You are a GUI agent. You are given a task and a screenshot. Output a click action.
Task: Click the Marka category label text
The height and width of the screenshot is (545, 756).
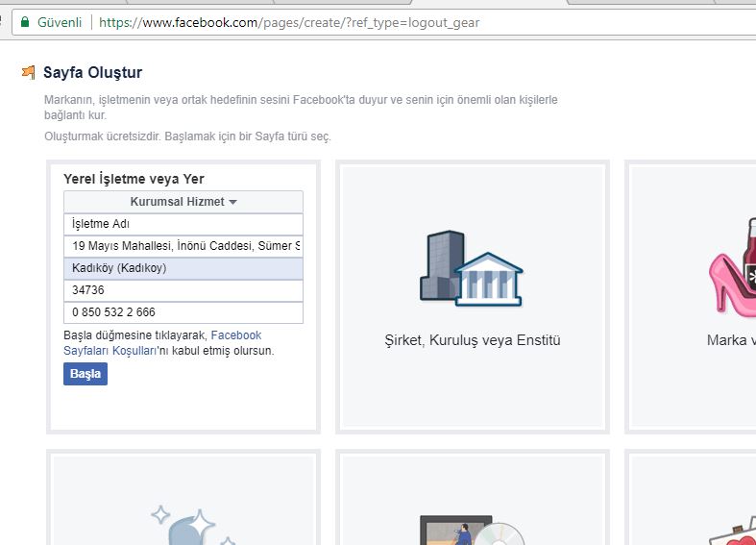click(731, 340)
